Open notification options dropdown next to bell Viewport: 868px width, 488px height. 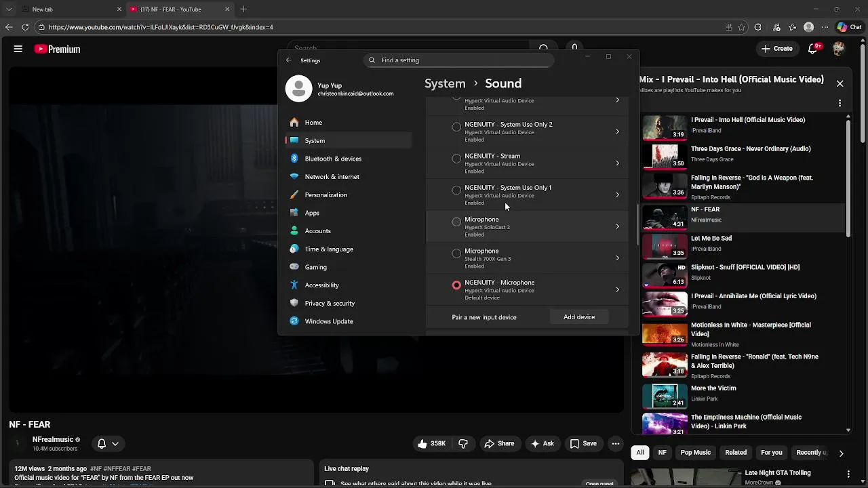(115, 443)
